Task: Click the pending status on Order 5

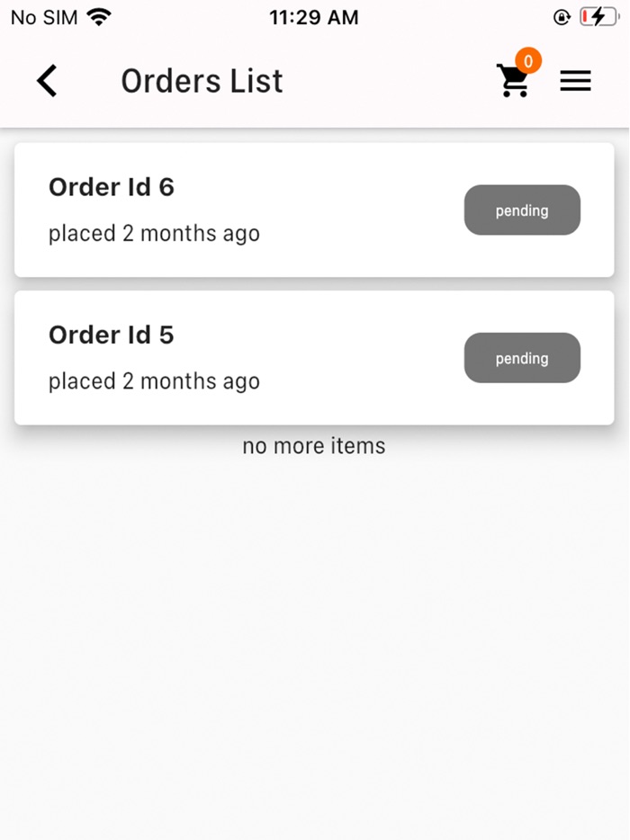Action: tap(522, 358)
